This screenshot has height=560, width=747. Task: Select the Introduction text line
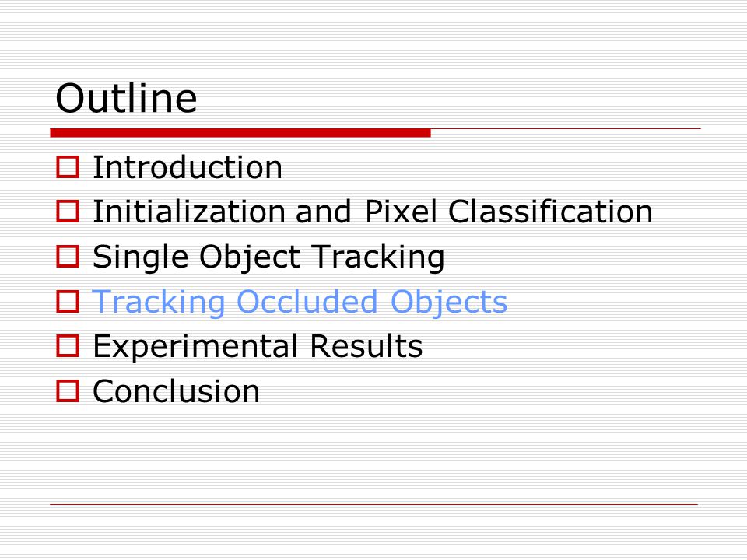pos(188,167)
